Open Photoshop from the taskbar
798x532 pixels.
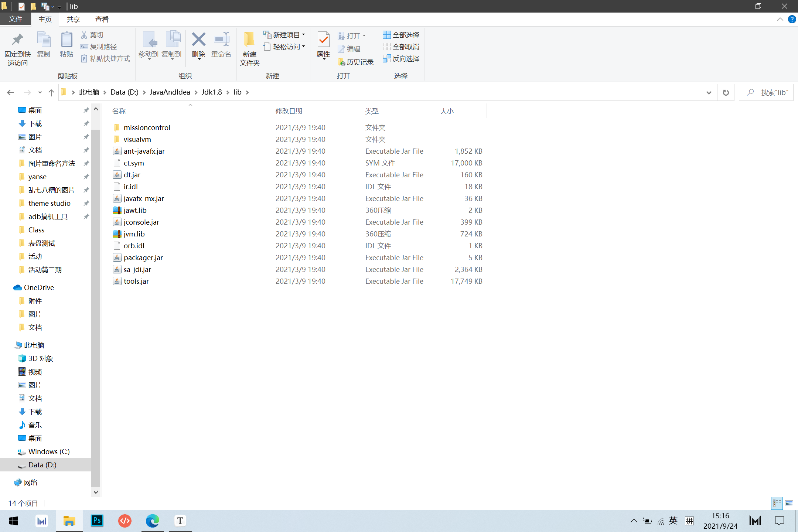tap(97, 521)
